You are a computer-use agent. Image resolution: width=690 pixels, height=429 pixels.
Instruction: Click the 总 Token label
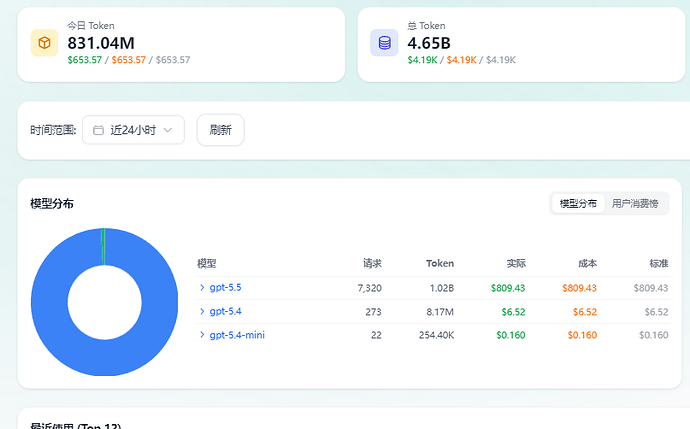click(x=426, y=26)
